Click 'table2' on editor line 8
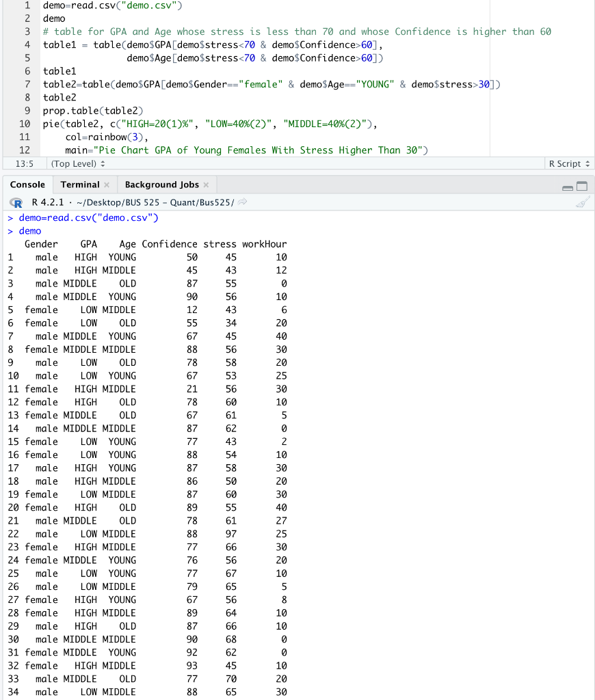This screenshot has width=595, height=700. point(59,98)
